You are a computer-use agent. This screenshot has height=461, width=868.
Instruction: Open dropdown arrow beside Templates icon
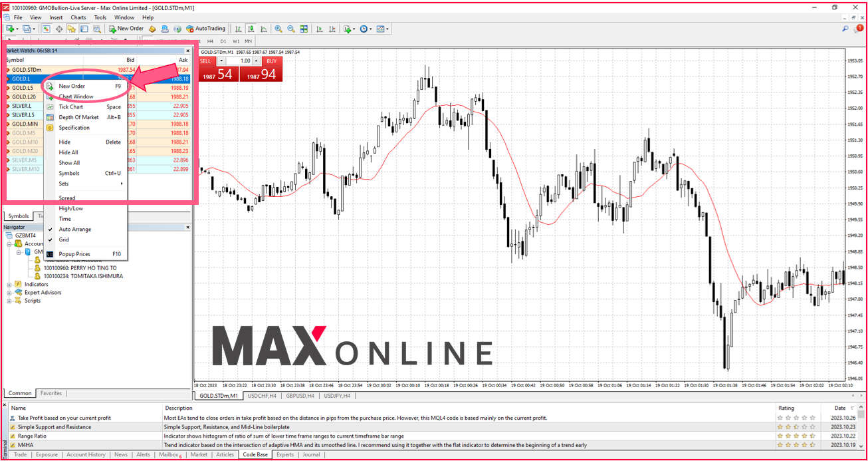[x=387, y=29]
